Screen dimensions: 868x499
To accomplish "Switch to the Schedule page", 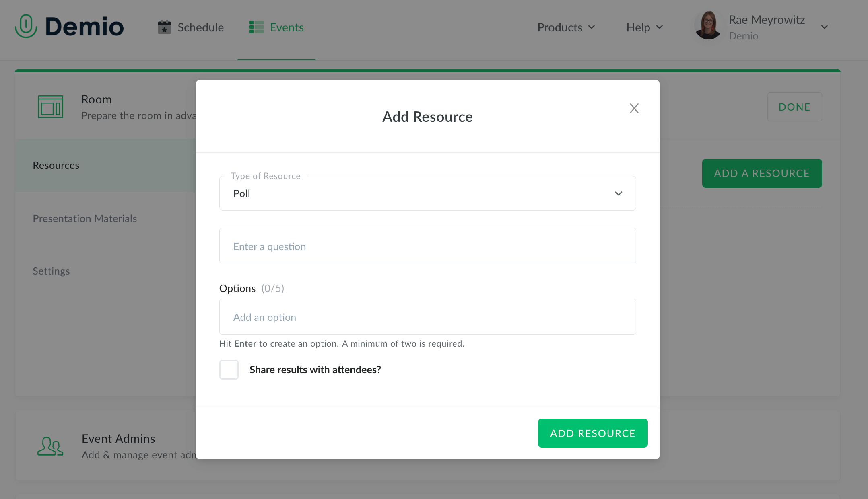I will (200, 27).
